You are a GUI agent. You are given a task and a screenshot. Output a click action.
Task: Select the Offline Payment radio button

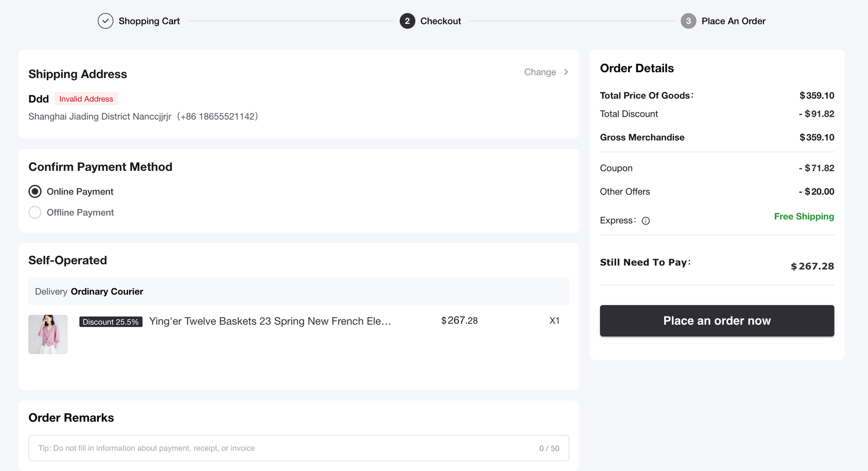point(35,212)
